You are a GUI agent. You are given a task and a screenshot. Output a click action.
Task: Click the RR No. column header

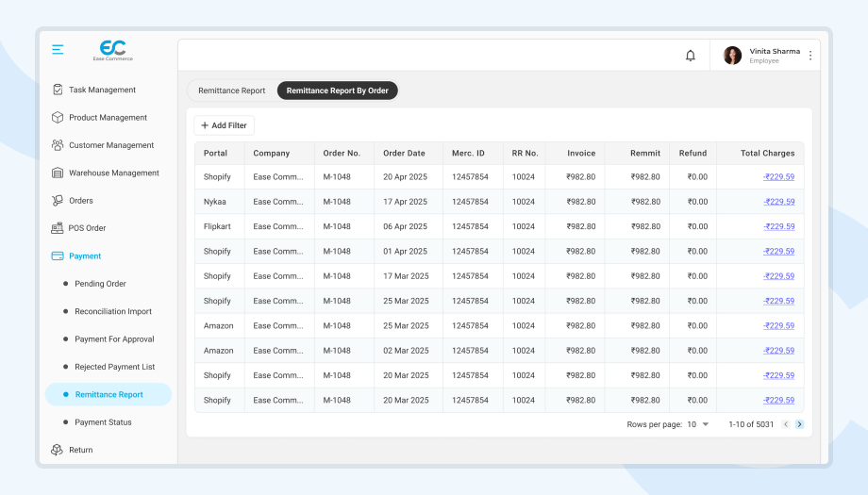525,153
